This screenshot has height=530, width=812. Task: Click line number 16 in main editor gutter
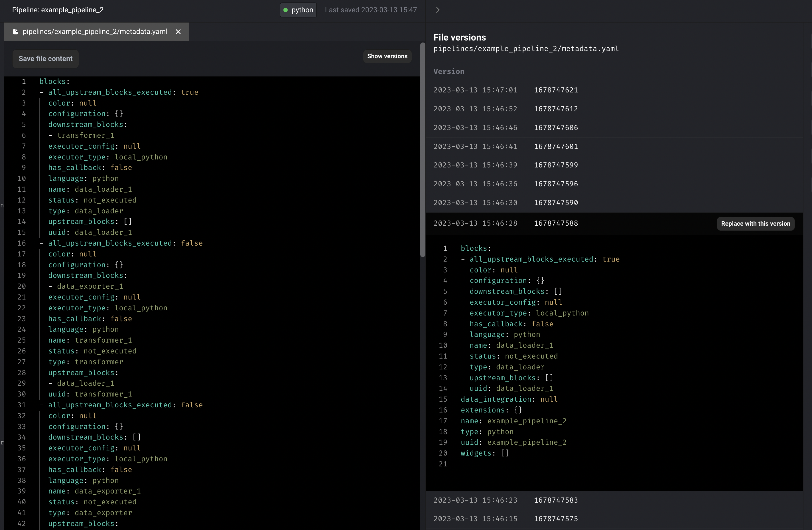[21, 243]
